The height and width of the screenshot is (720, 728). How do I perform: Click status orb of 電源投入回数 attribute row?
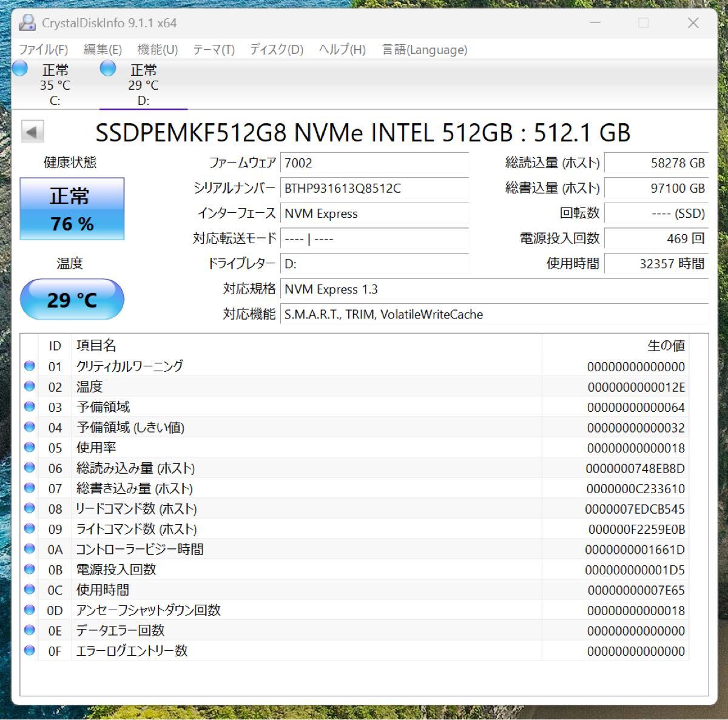coord(29,569)
